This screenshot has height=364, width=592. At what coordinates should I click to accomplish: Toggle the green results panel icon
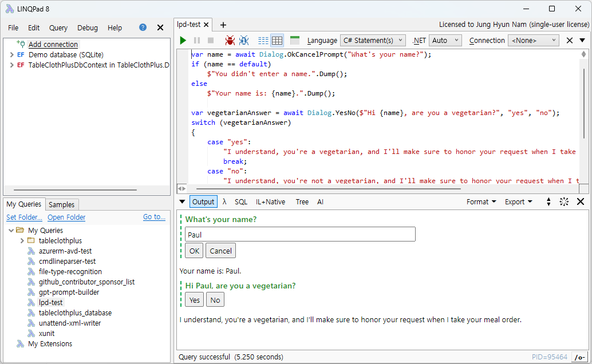click(295, 40)
